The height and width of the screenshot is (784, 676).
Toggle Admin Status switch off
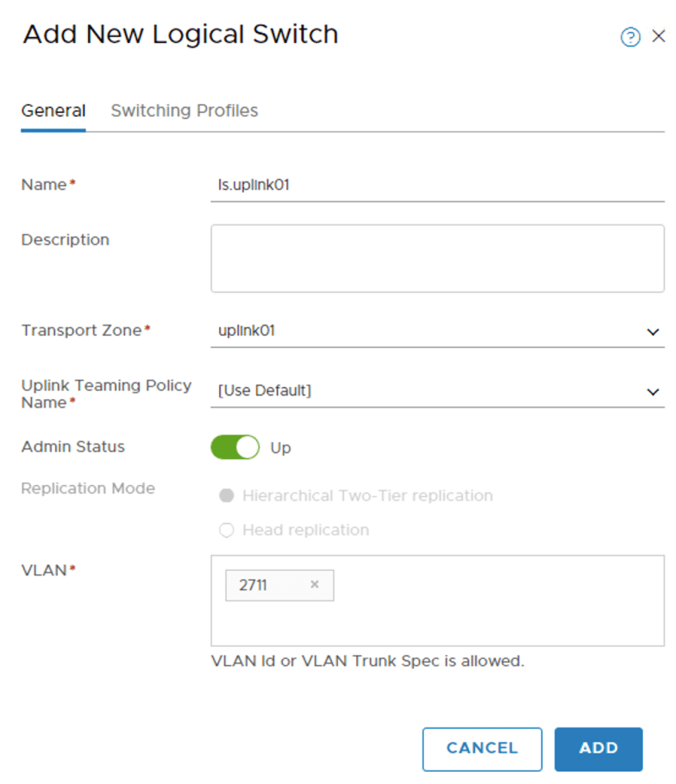click(235, 448)
